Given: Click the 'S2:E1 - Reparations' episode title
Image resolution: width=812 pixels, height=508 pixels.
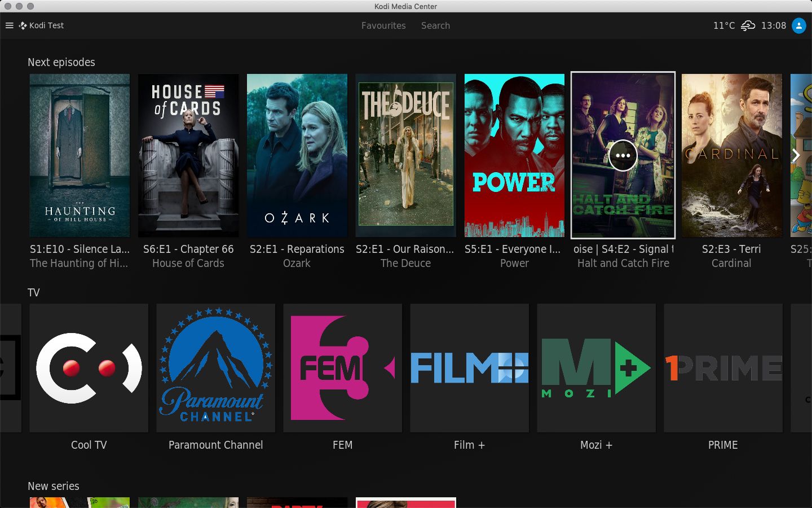Looking at the screenshot, I should (297, 249).
